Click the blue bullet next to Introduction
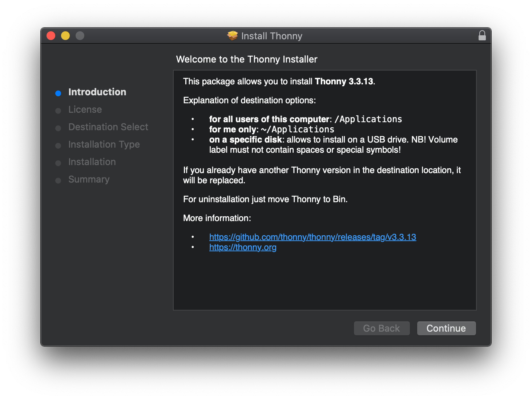Image resolution: width=532 pixels, height=400 pixels. click(x=58, y=93)
